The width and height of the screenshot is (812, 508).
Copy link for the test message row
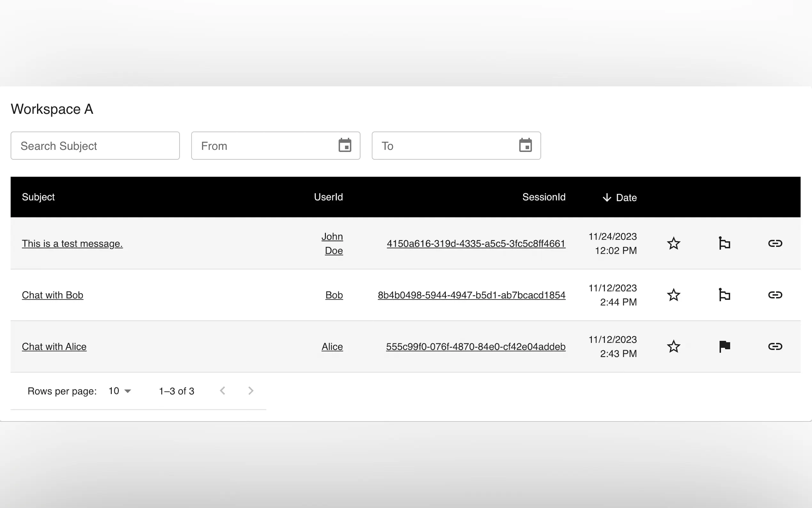[x=775, y=243]
